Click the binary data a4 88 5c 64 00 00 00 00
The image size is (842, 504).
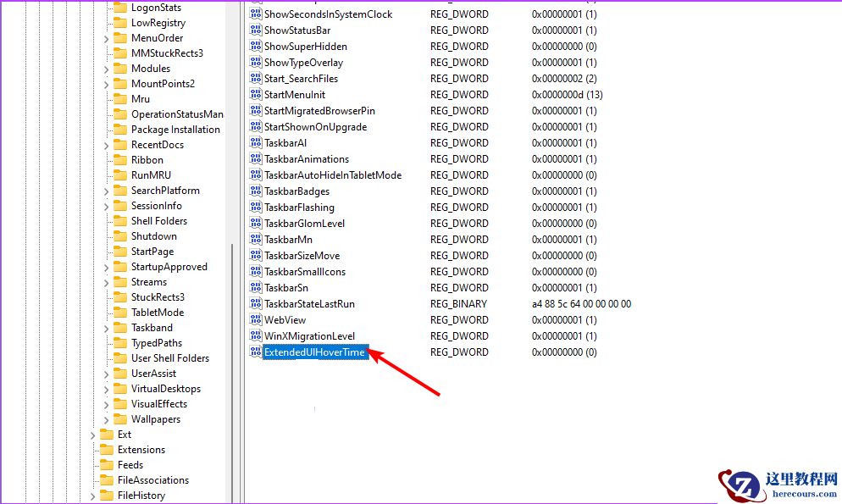[x=582, y=304]
